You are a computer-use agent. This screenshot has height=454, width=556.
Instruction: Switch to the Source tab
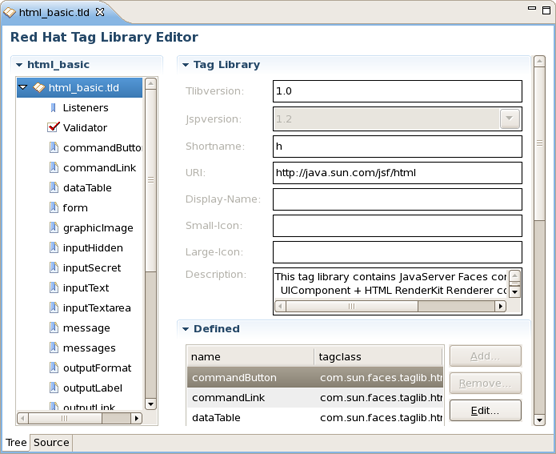coord(51,443)
